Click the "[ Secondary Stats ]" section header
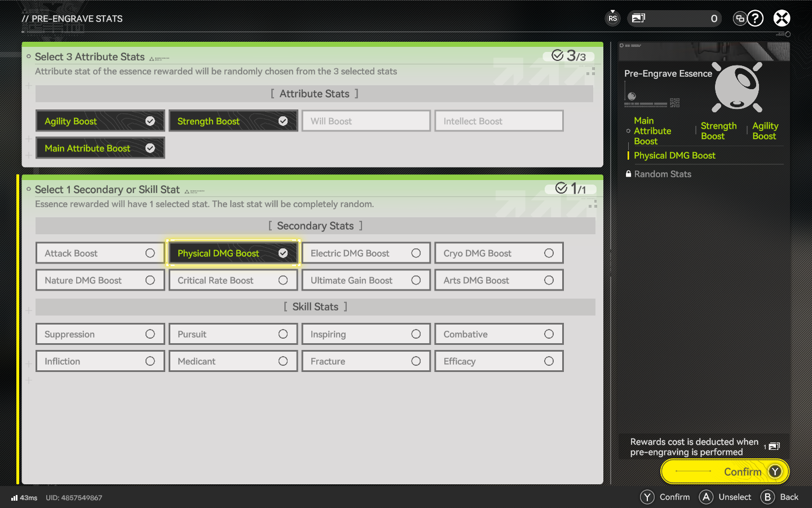The height and width of the screenshot is (508, 812). coord(315,226)
